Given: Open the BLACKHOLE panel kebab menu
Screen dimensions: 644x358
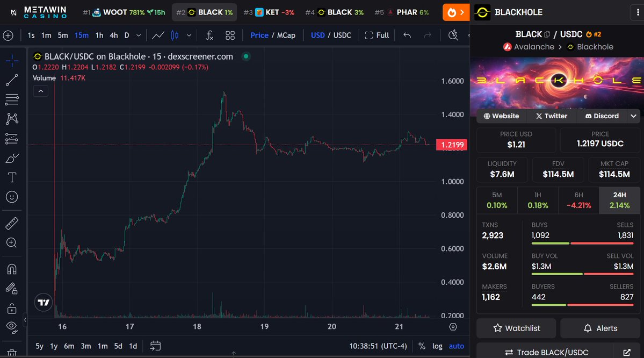Looking at the screenshot, I should point(638,12).
